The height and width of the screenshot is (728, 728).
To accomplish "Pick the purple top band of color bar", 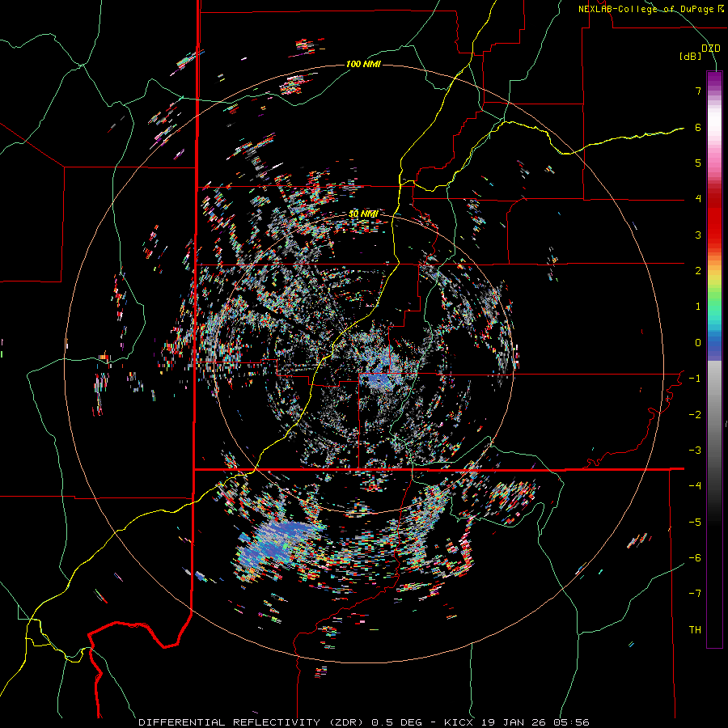I will pyautogui.click(x=714, y=78).
